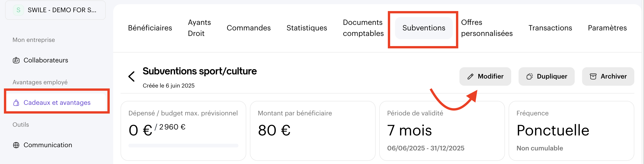View the Transactions tab

coord(550,28)
